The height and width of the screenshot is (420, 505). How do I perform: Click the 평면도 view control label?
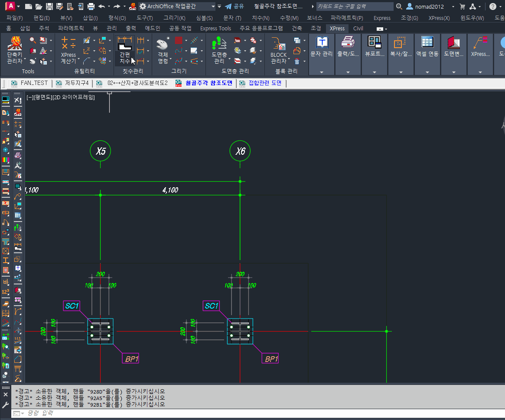tap(42, 97)
